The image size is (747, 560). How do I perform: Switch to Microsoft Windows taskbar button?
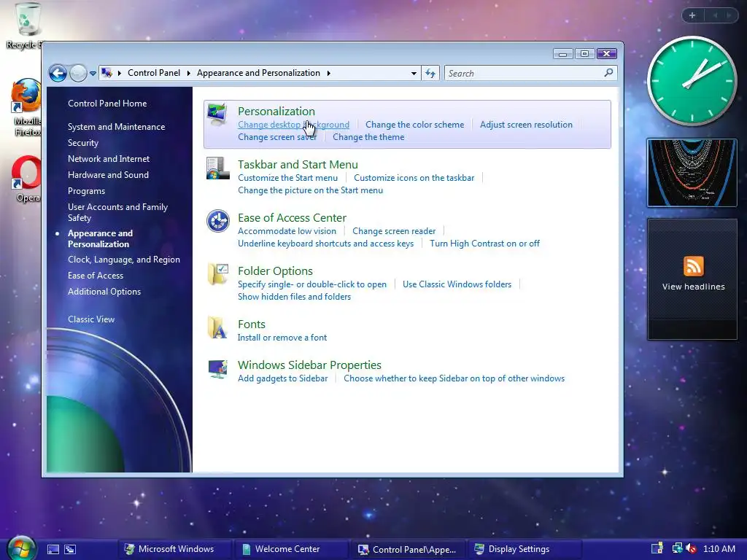[174, 550]
